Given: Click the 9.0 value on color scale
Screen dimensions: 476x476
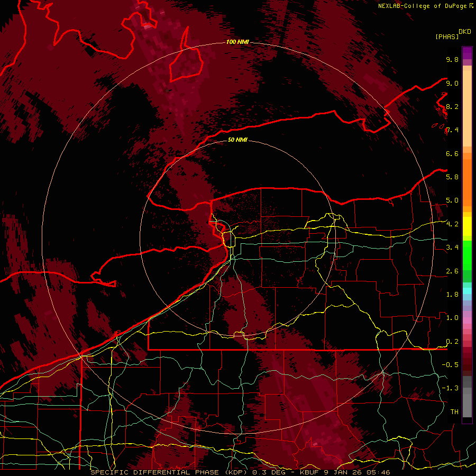Looking at the screenshot, I should pyautogui.click(x=452, y=83).
